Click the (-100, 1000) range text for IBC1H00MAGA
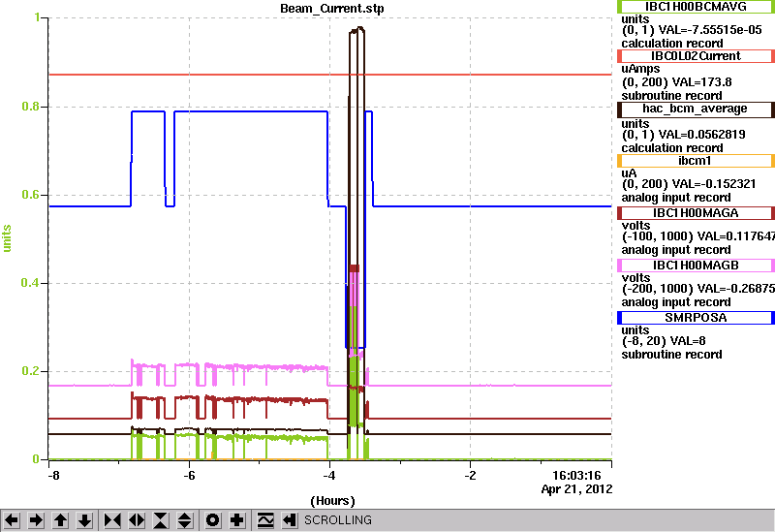Screen dimensions: 775x532 coord(658,236)
